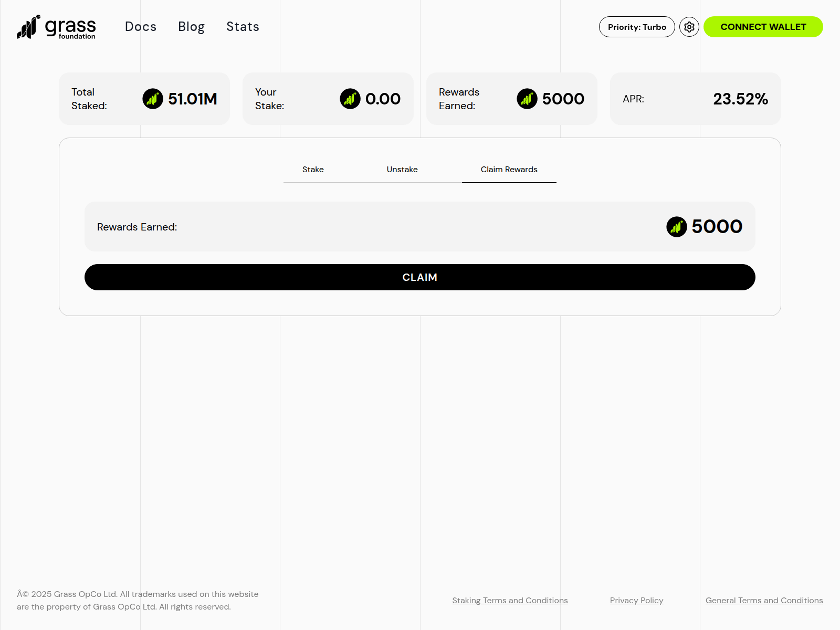Open the Docs menu item
The image size is (840, 630).
[141, 27]
